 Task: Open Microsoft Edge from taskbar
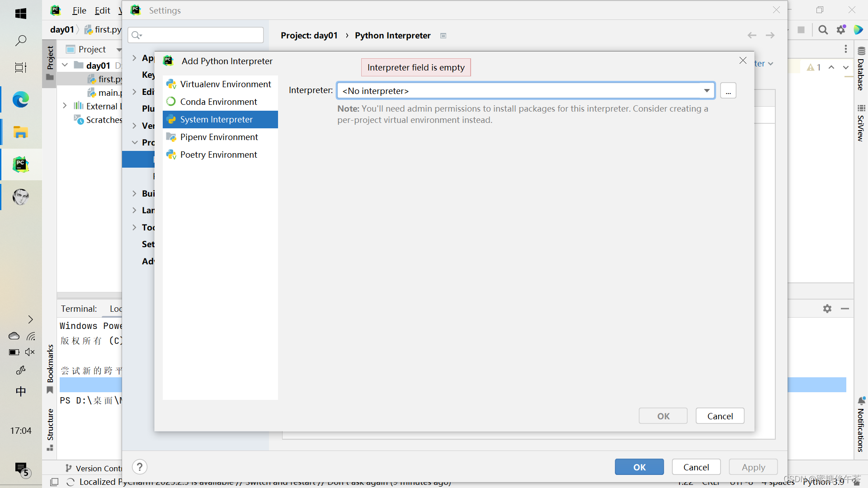pyautogui.click(x=21, y=99)
